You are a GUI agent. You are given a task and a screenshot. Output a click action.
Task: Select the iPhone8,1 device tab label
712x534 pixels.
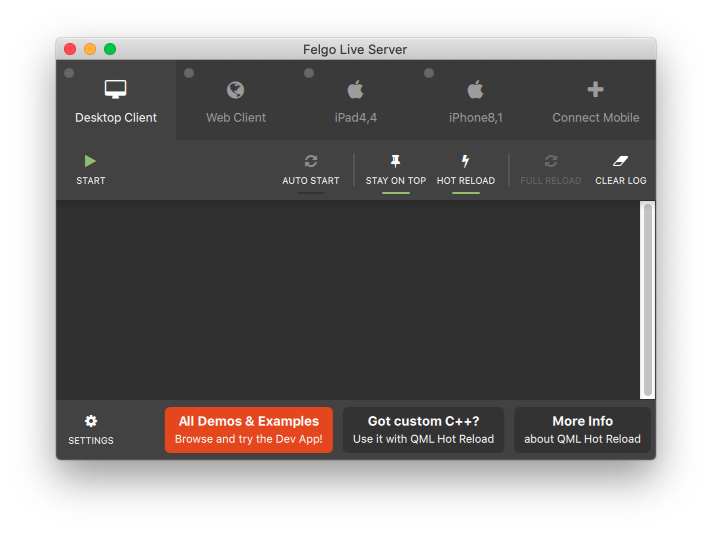click(475, 118)
